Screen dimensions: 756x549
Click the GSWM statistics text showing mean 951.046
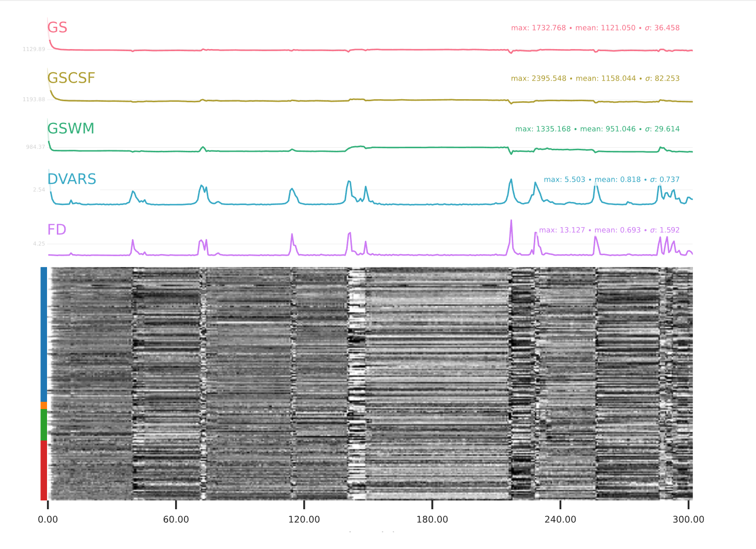[x=597, y=129]
